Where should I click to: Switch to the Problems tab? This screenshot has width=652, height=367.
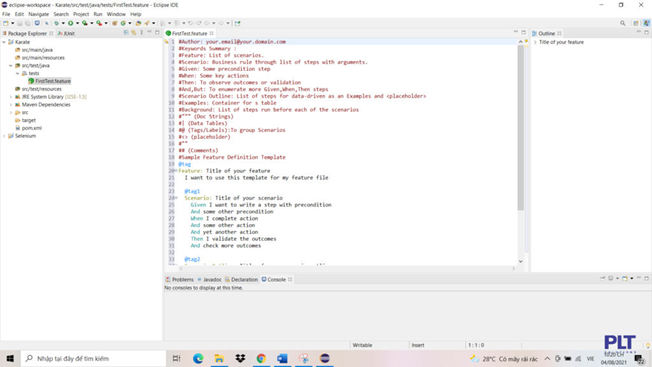(x=180, y=279)
